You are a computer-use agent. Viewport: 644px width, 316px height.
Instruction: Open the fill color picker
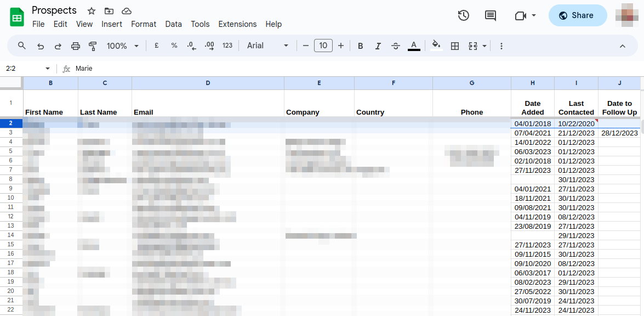point(436,46)
